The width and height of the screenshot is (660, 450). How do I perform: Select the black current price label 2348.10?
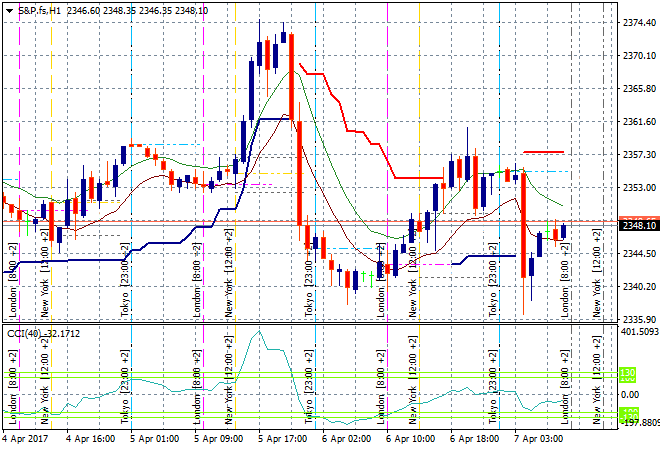click(638, 226)
